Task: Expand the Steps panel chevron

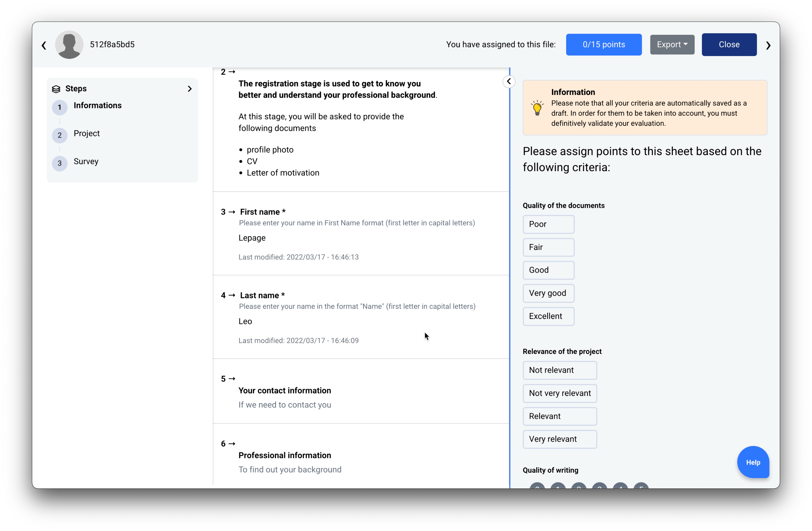Action: [190, 89]
